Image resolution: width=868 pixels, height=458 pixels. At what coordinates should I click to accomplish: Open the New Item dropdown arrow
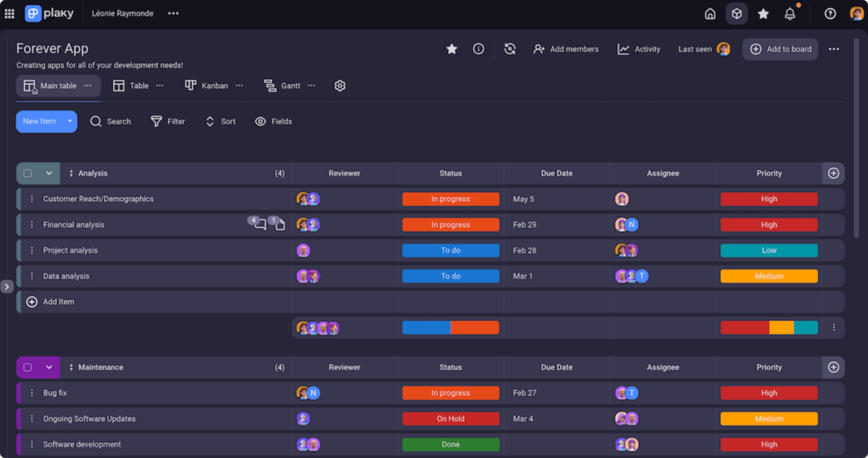[70, 121]
